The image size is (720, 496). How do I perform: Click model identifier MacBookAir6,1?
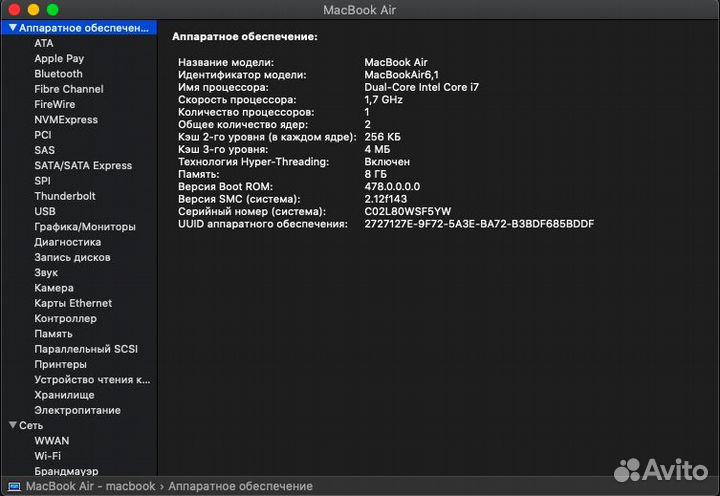pyautogui.click(x=401, y=74)
